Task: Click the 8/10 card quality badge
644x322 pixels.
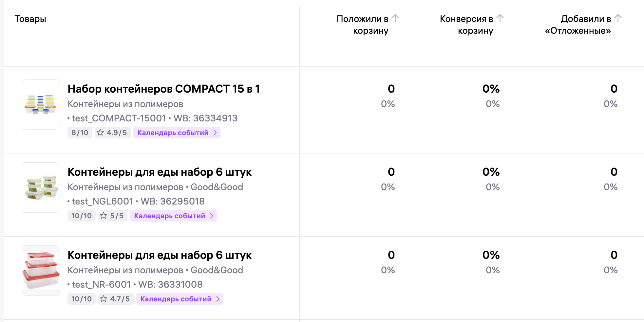Action: coord(80,133)
